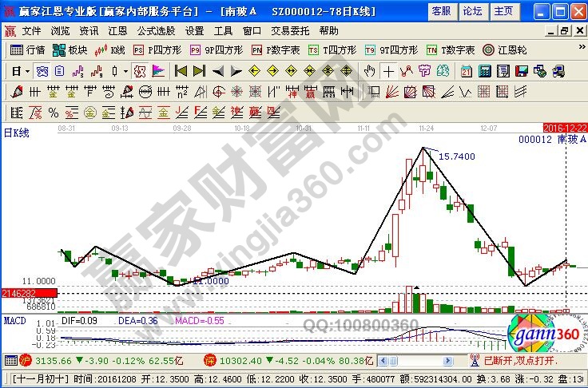Click the 15.7400 peak price label
This screenshot has height=388, width=588.
(x=455, y=156)
